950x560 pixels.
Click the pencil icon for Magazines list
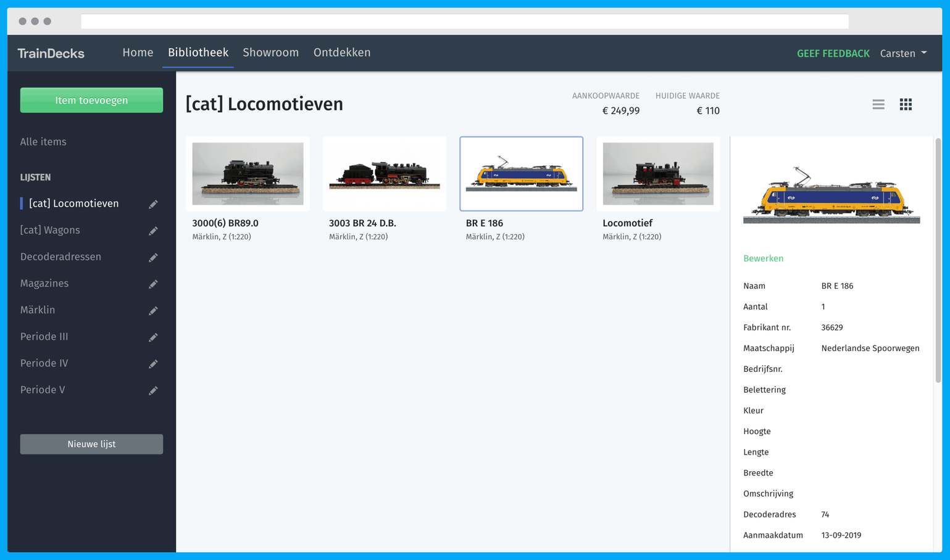pyautogui.click(x=153, y=284)
